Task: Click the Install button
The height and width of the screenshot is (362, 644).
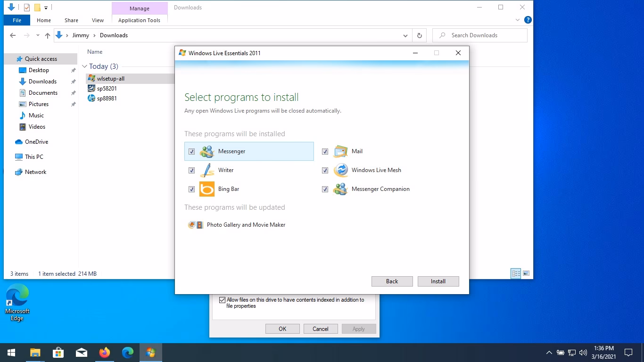Action: 438,281
